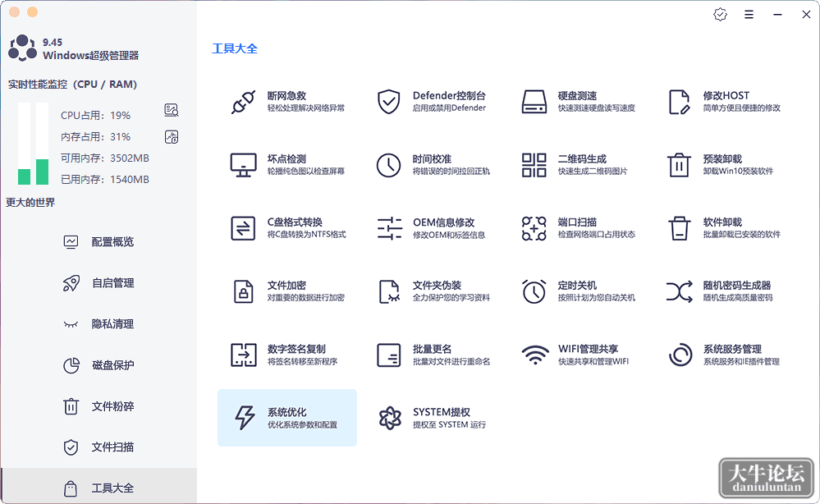This screenshot has width=820, height=504.
Task: Click the 可用内存：3502MB readout
Action: tap(104, 158)
